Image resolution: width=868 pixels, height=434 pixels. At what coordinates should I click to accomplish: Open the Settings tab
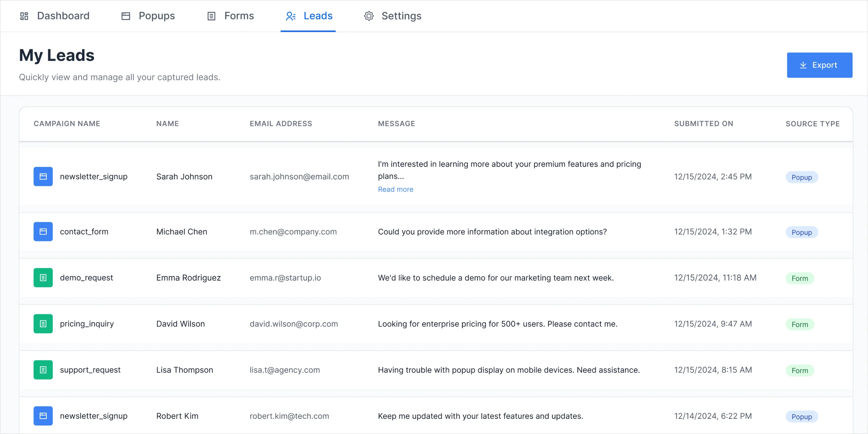tap(393, 16)
